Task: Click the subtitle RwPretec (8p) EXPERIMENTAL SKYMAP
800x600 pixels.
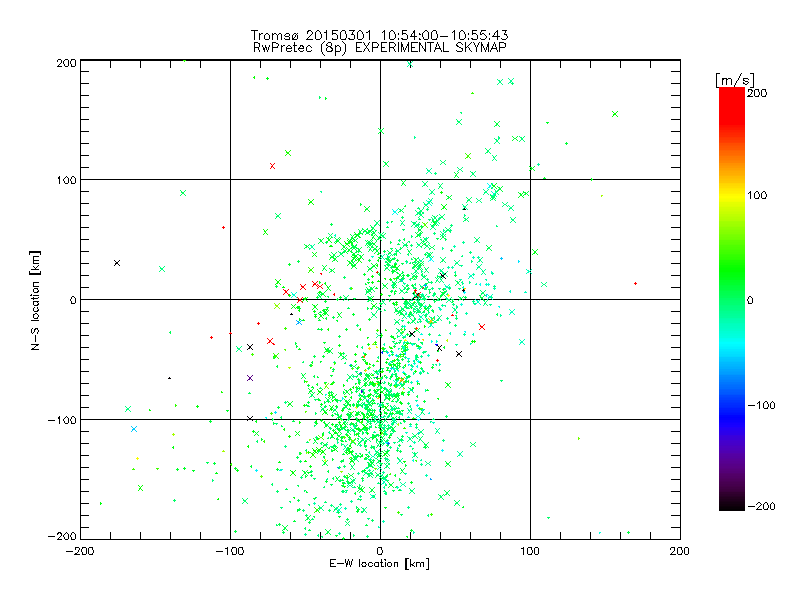Action: [x=380, y=48]
